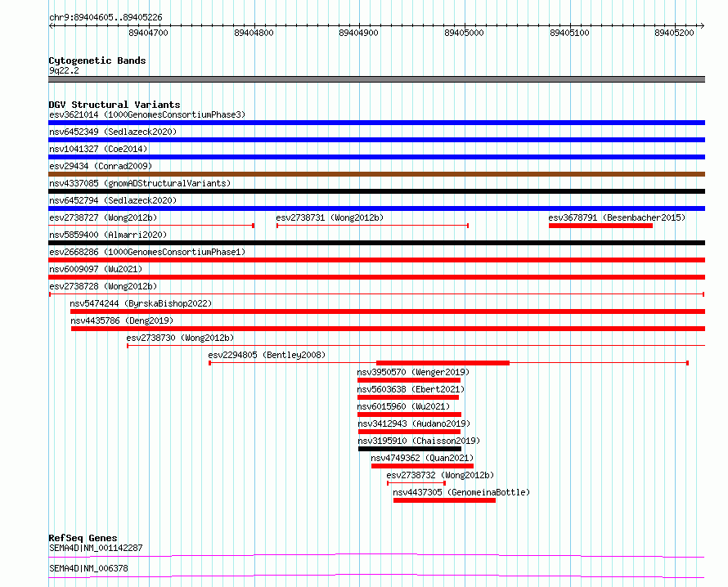The height and width of the screenshot is (587, 728).
Task: Click the ruler's left arrow end
Action: [51, 26]
